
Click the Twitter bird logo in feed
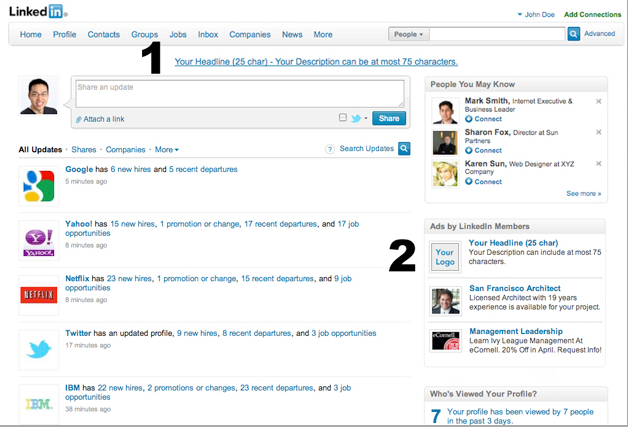click(39, 349)
